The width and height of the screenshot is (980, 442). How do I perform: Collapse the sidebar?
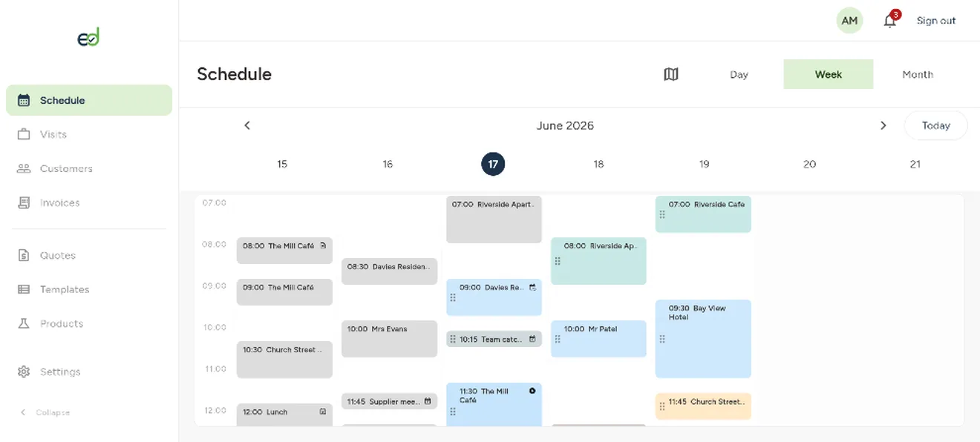[46, 412]
